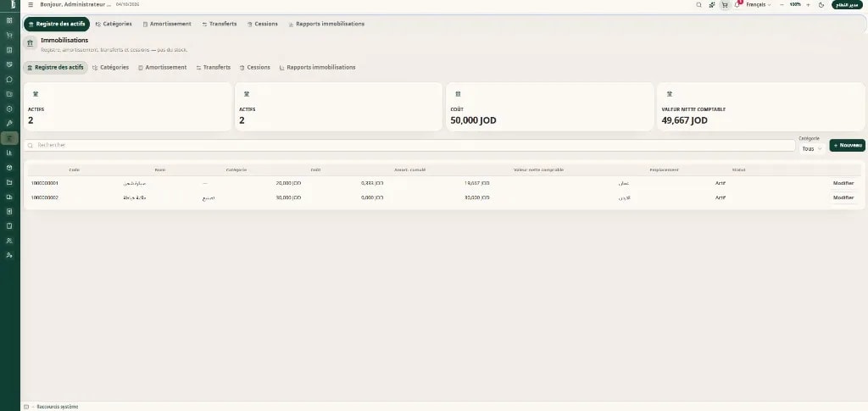Toggle dark mode with the moon icon
Screen dimensions: 868x411
[x=821, y=4]
